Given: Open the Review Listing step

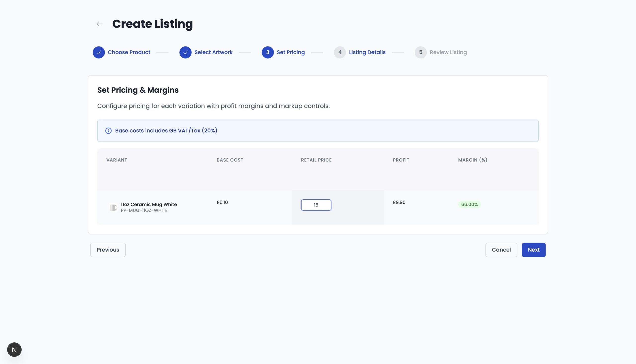Looking at the screenshot, I should [448, 52].
